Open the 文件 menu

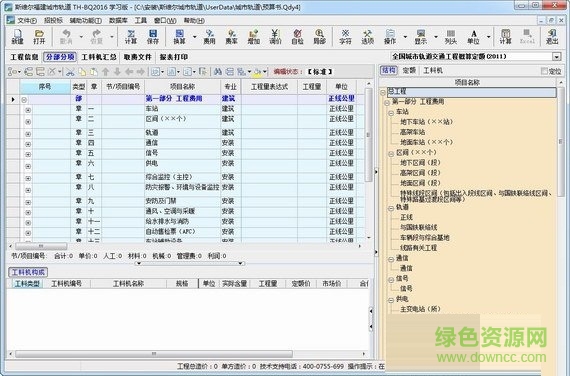tap(27, 20)
